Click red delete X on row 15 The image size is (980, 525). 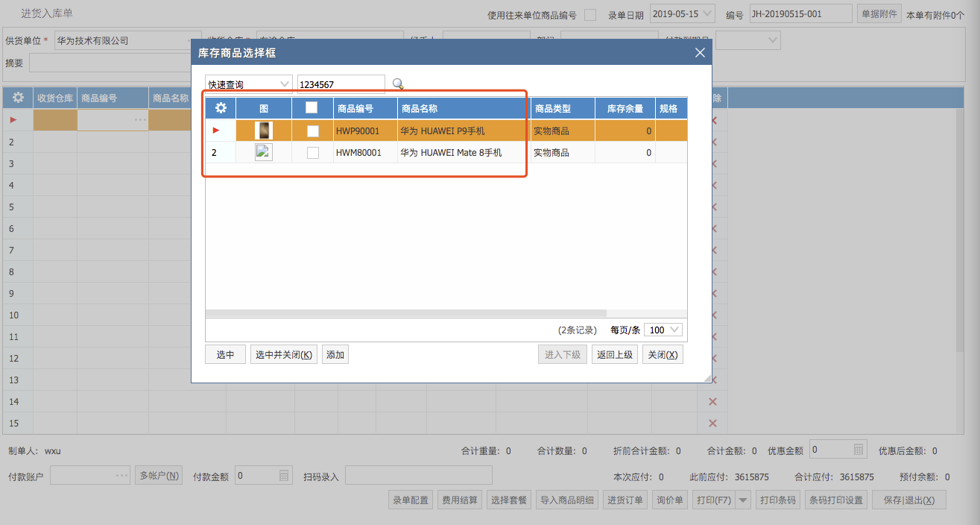click(x=712, y=424)
